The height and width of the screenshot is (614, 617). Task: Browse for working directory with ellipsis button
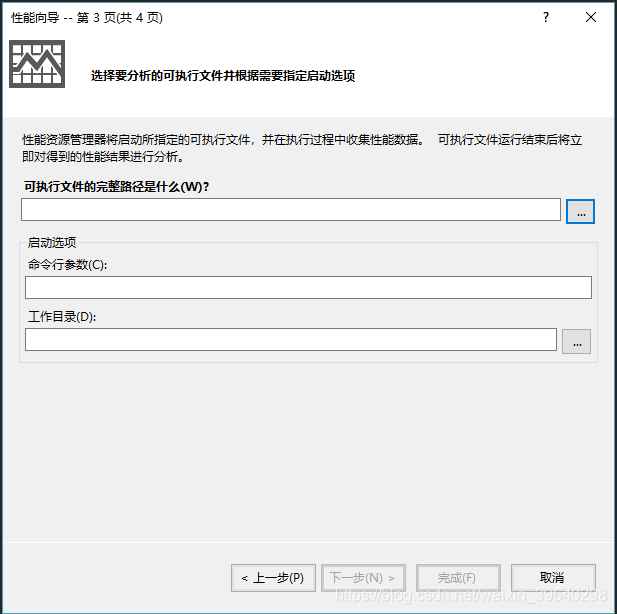(576, 341)
